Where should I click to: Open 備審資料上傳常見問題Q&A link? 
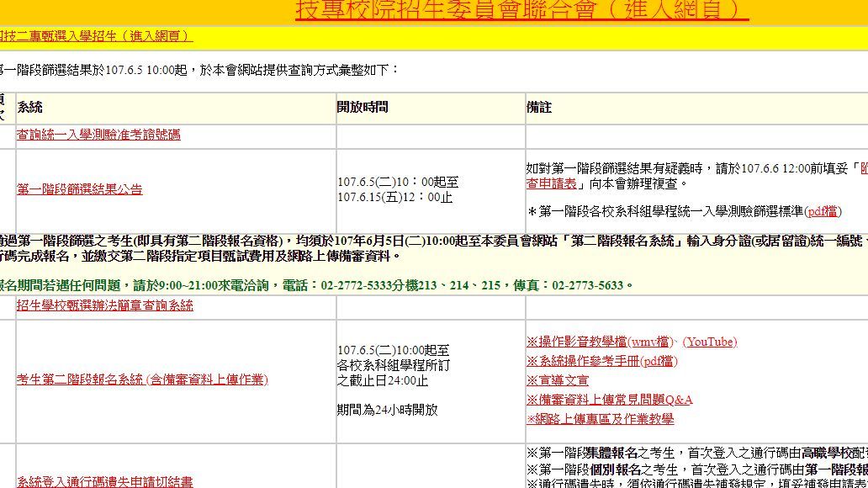(610, 400)
